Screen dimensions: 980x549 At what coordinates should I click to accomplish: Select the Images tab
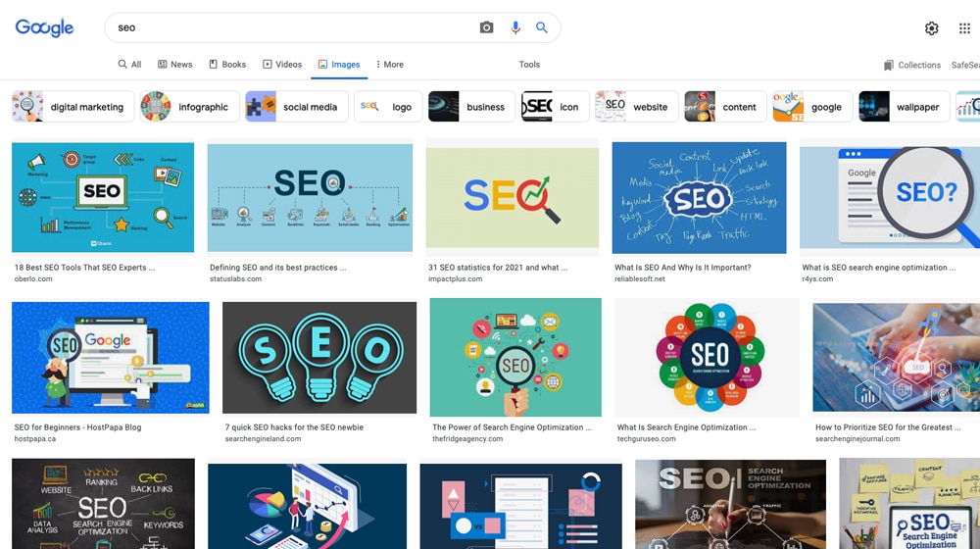339,65
